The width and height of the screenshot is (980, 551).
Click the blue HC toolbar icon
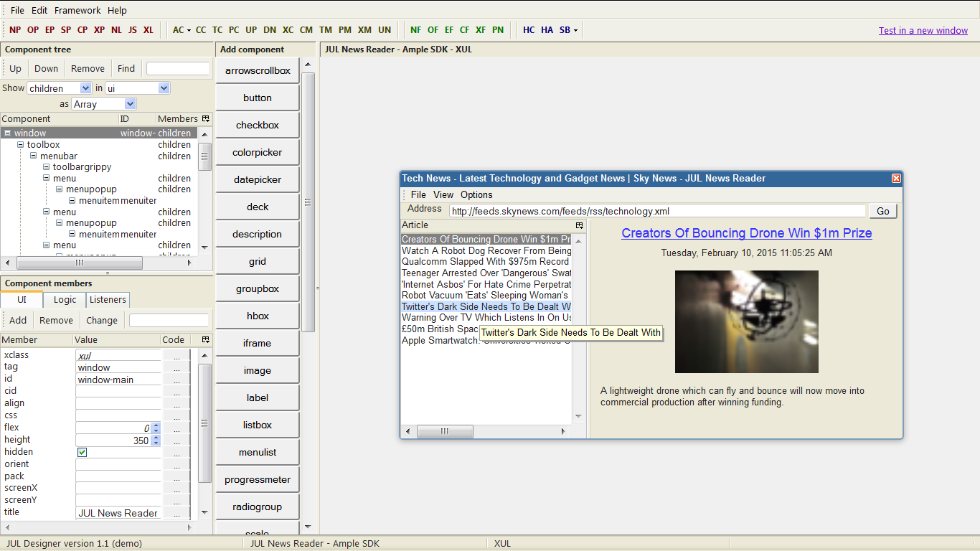[x=529, y=30]
